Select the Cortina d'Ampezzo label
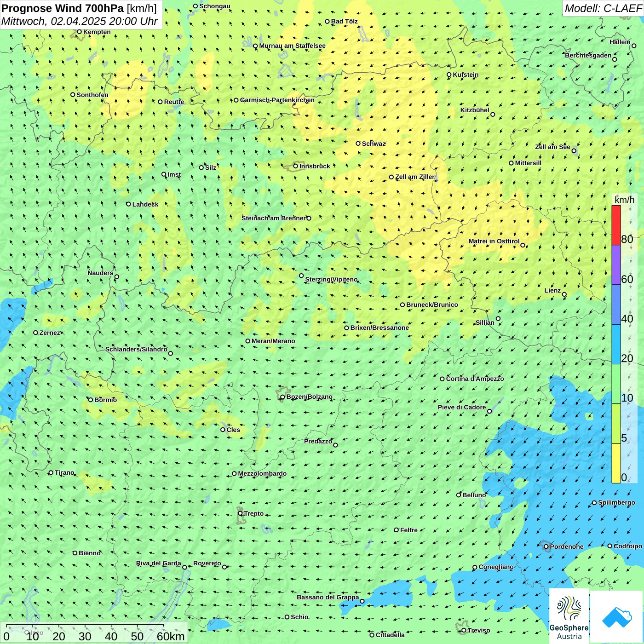This screenshot has width=644, height=644. 475,379
